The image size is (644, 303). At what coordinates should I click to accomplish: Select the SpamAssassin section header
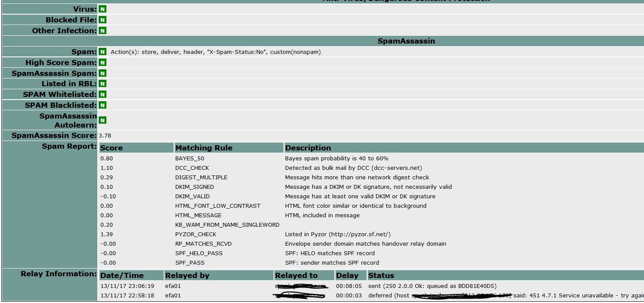coord(406,41)
